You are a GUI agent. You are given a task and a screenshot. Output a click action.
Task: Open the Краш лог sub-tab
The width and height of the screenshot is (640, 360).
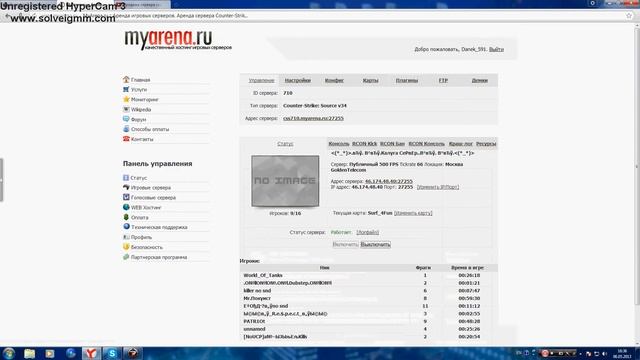[x=460, y=144]
